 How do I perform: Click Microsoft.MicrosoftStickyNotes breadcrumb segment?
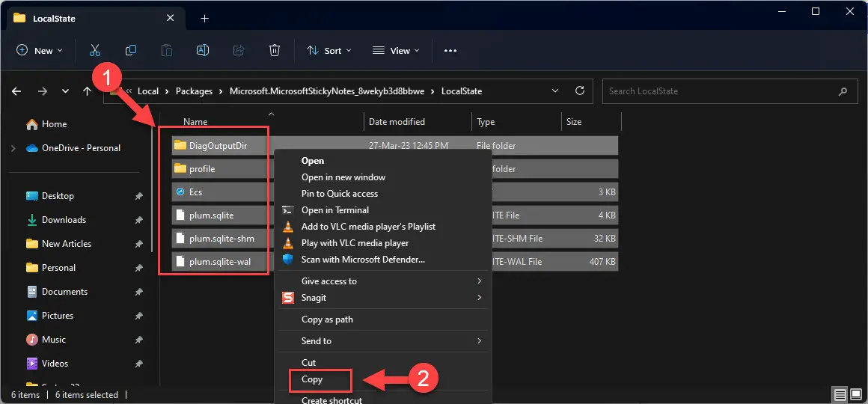click(327, 91)
